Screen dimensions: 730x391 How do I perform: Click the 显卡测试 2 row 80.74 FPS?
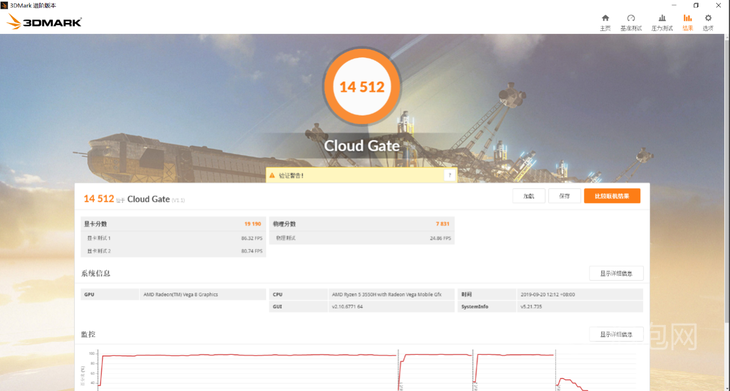click(173, 251)
